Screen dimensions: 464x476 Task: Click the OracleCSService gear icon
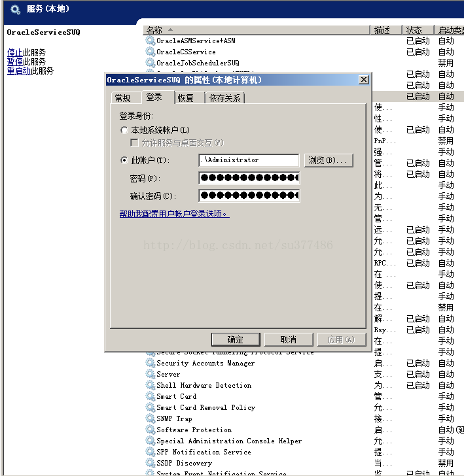point(150,52)
